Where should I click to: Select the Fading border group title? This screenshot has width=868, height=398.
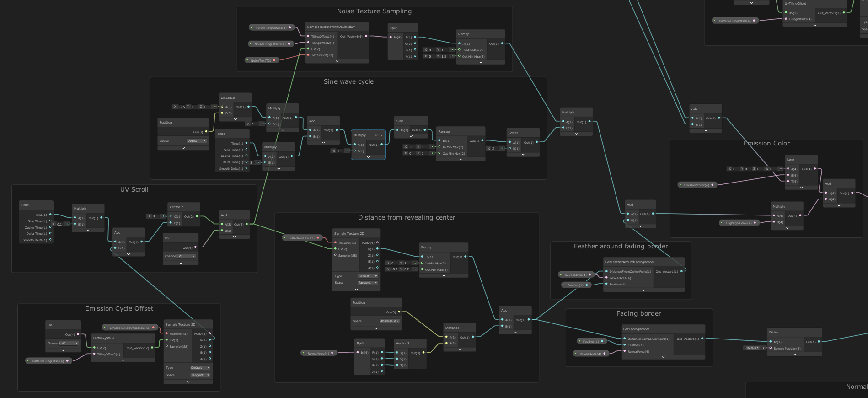638,313
